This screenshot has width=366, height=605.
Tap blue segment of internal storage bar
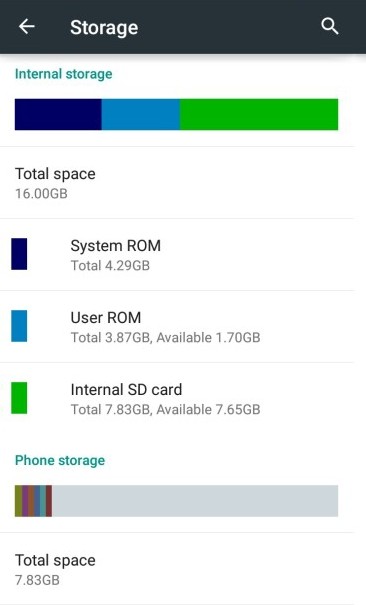[x=141, y=114]
